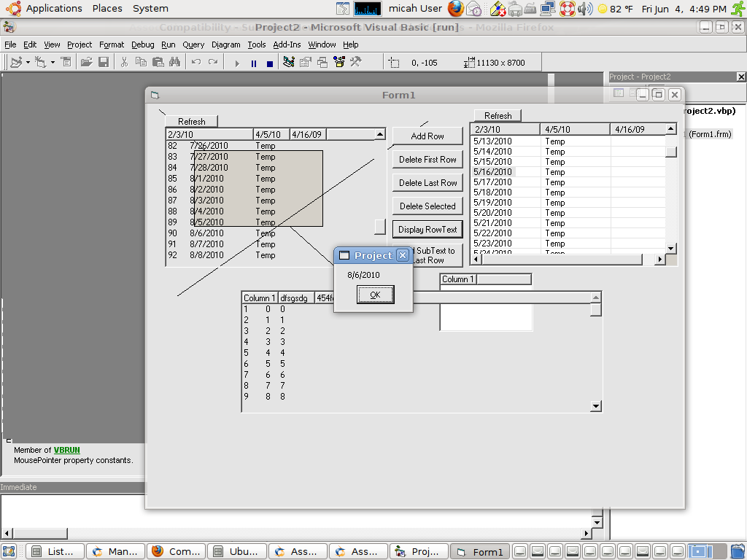Click the Undo arrow icon
Viewport: 747px width, 560px height.
(x=195, y=63)
